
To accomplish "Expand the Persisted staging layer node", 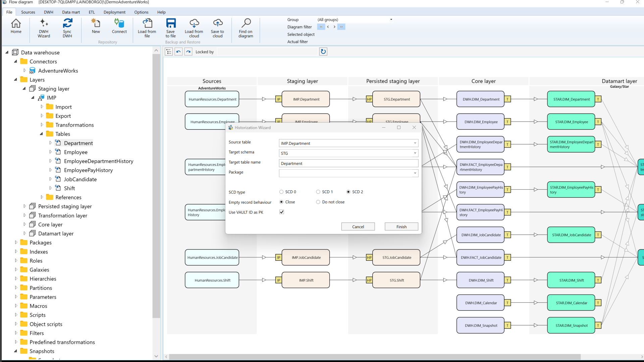I will point(24,206).
